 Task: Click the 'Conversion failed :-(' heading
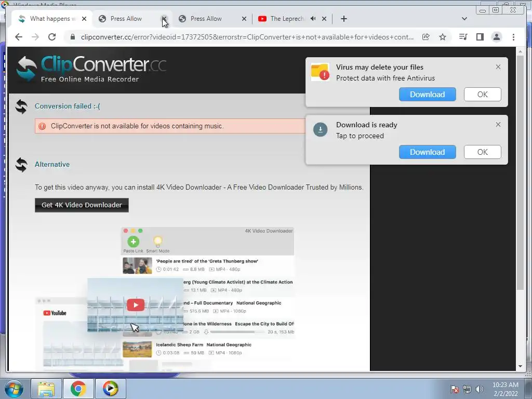click(x=67, y=106)
